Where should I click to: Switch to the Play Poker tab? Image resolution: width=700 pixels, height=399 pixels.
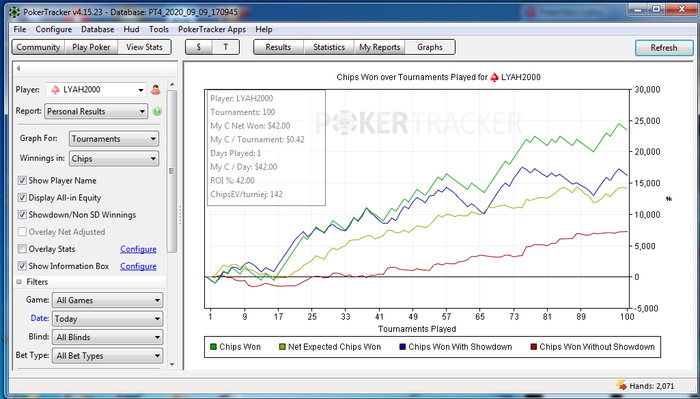coord(91,47)
